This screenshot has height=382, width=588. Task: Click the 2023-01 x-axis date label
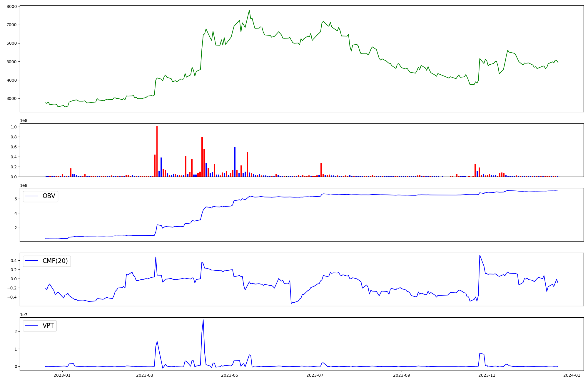tap(62, 375)
